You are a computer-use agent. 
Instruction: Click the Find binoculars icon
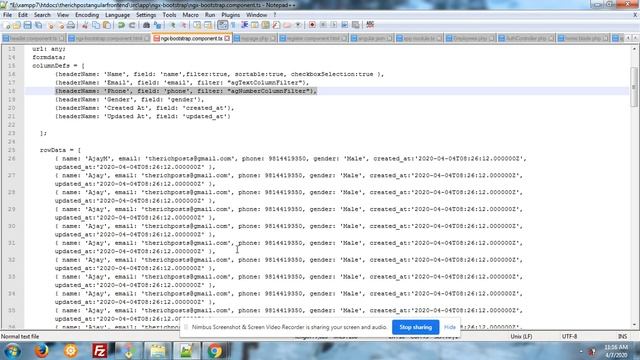(146, 25)
